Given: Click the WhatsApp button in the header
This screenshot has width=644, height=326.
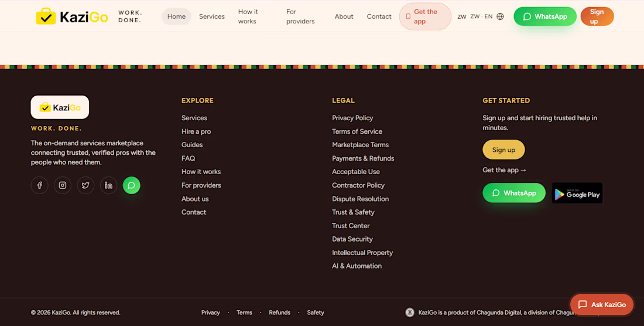Looking at the screenshot, I should (x=545, y=16).
